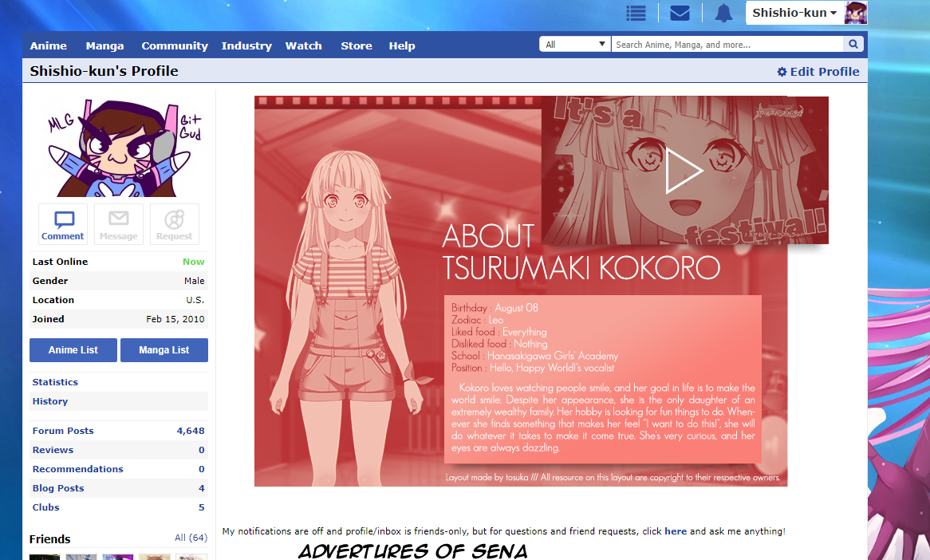Click the Manga List button

(x=164, y=350)
